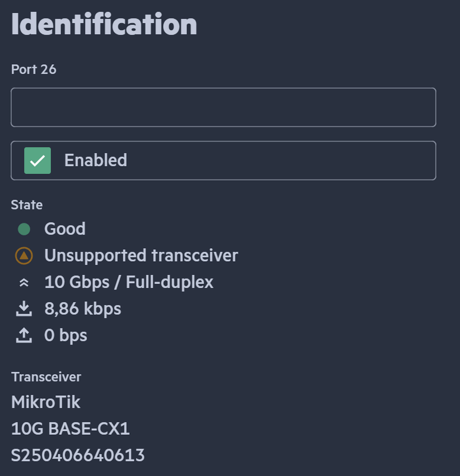Click the Port 26 name input field
This screenshot has height=476, width=460.
223,108
